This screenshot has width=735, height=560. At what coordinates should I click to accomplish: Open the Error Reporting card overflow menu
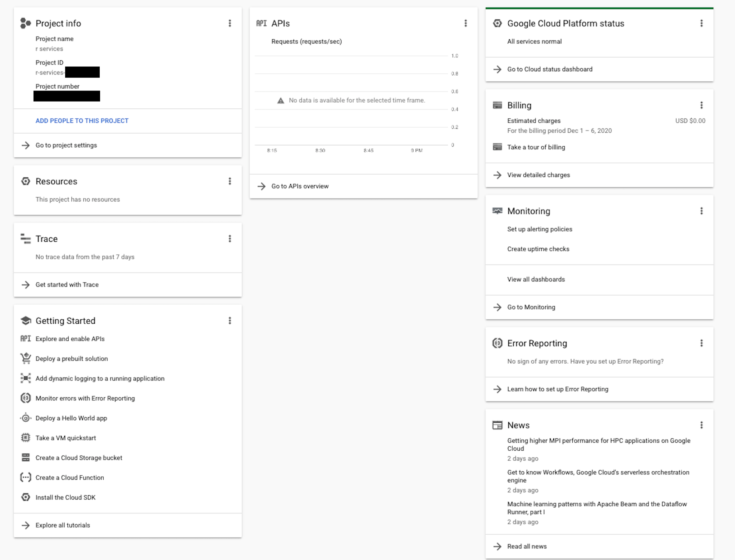point(701,343)
